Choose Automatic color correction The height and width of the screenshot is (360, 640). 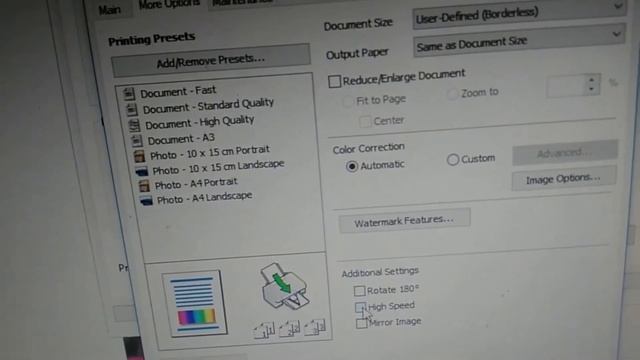point(351,166)
